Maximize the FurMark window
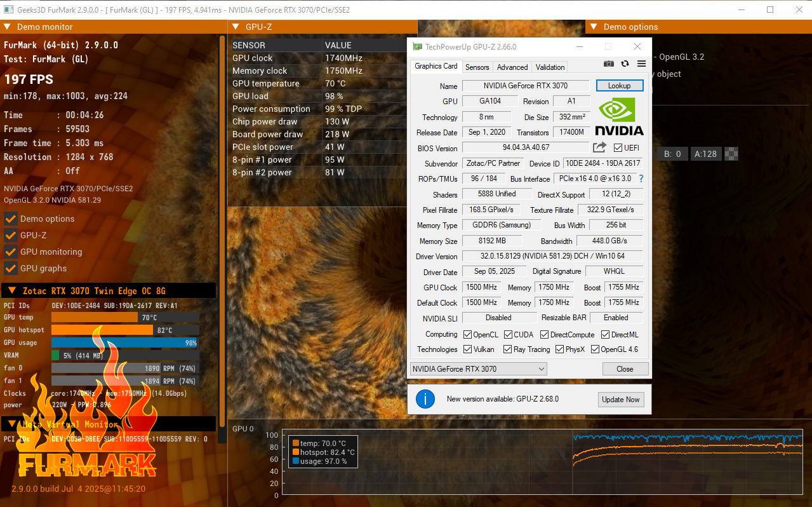The image size is (812, 507). point(770,10)
